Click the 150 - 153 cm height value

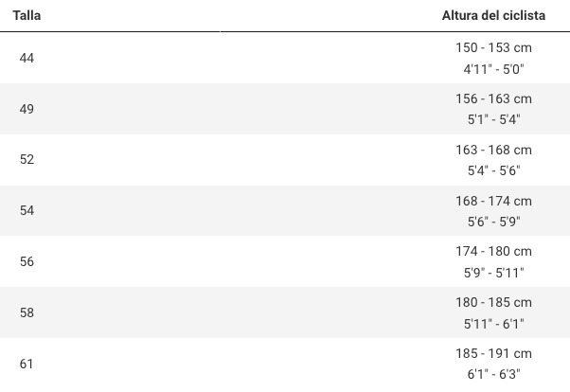(x=493, y=48)
